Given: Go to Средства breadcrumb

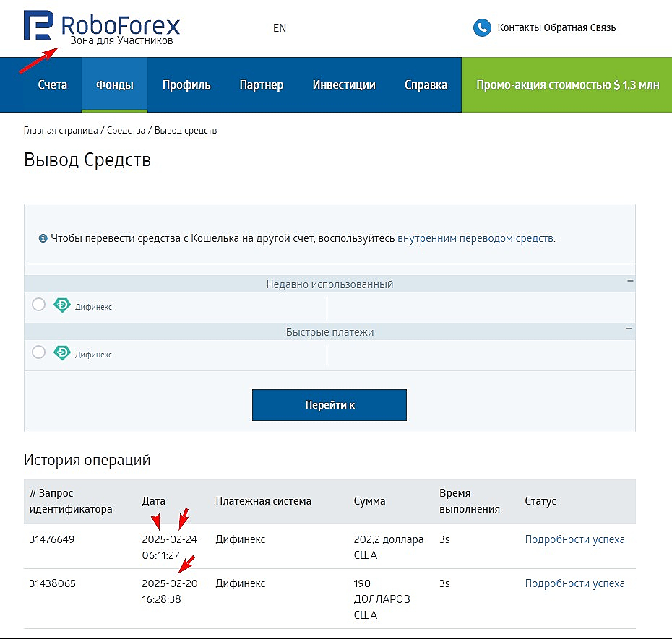Looking at the screenshot, I should pyautogui.click(x=126, y=130).
